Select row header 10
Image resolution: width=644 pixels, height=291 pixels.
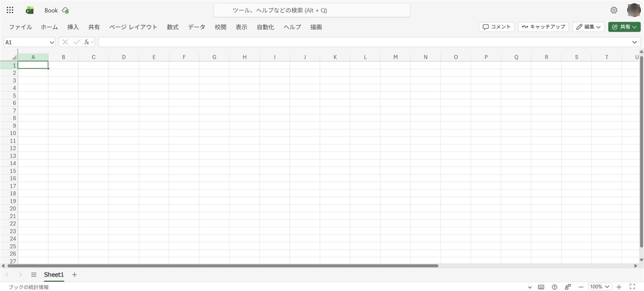click(x=9, y=133)
